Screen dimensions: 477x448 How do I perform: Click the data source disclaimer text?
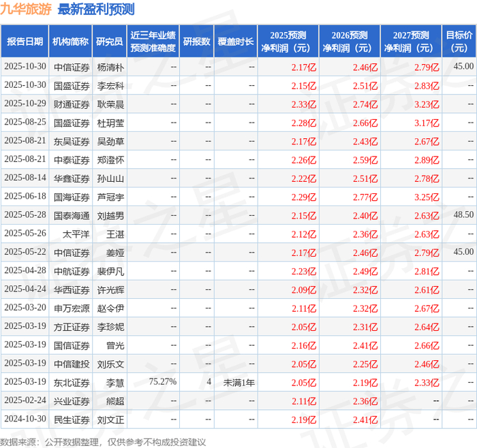(x=103, y=442)
